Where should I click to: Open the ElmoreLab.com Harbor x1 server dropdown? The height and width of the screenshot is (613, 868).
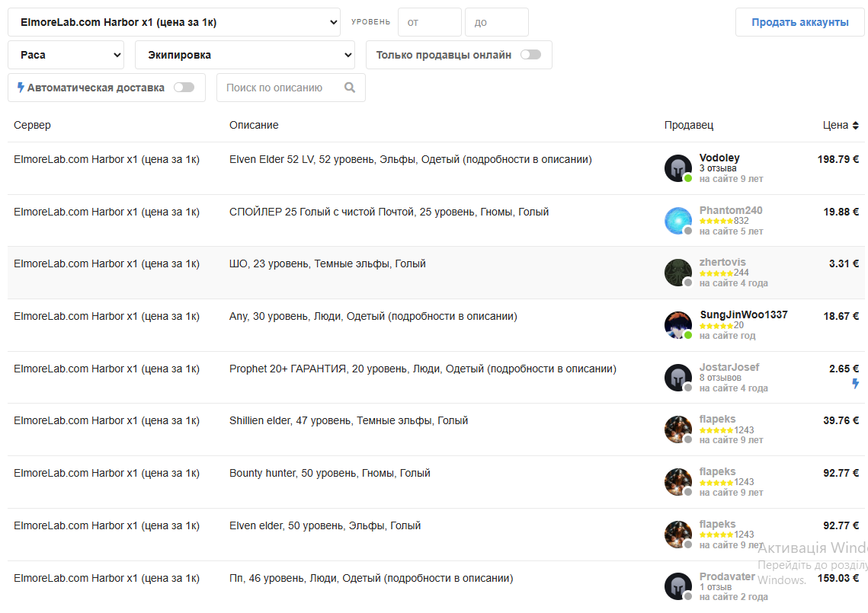pos(174,22)
